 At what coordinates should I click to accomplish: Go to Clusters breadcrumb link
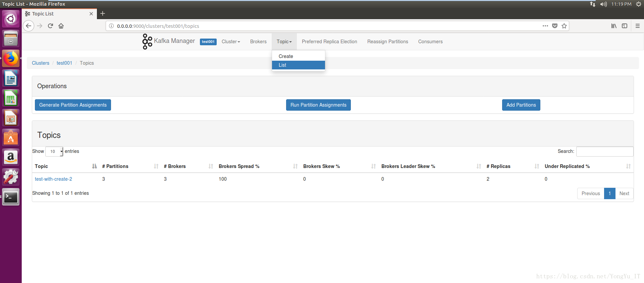[41, 63]
